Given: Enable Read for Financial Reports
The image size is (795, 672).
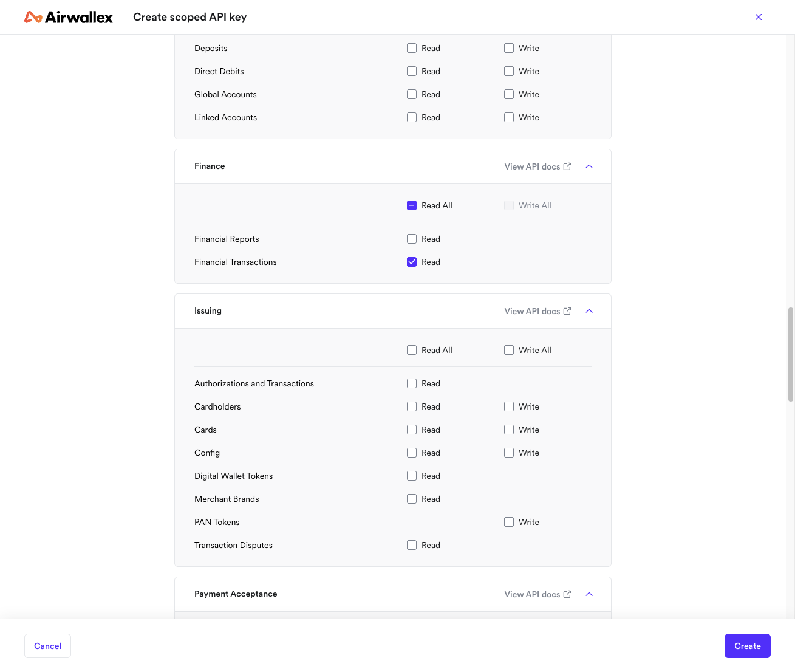Looking at the screenshot, I should click(x=412, y=239).
